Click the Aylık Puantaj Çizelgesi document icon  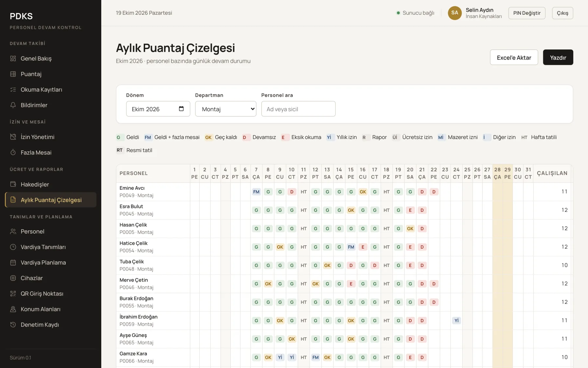pos(13,200)
